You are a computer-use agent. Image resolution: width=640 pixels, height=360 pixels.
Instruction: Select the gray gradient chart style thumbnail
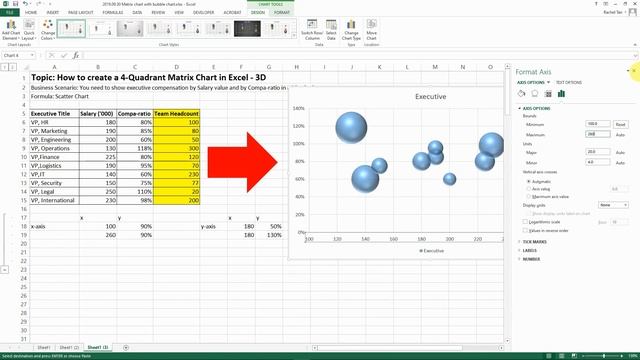tap(130, 29)
